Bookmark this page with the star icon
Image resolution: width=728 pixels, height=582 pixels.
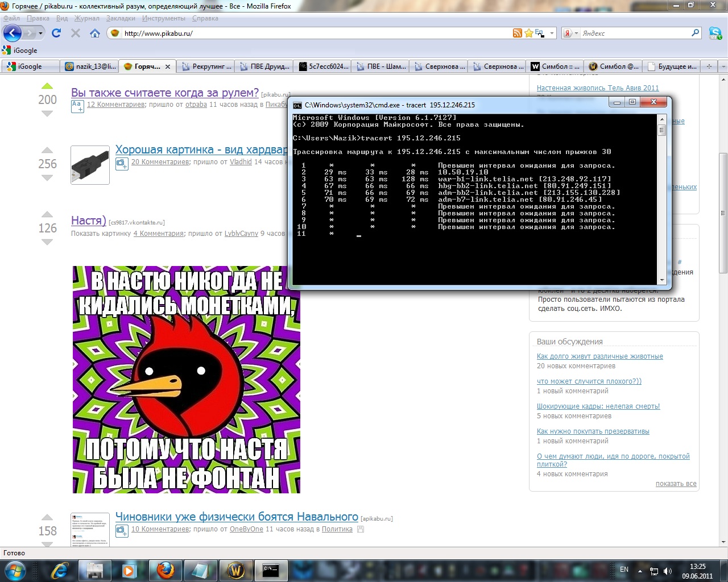tap(528, 33)
